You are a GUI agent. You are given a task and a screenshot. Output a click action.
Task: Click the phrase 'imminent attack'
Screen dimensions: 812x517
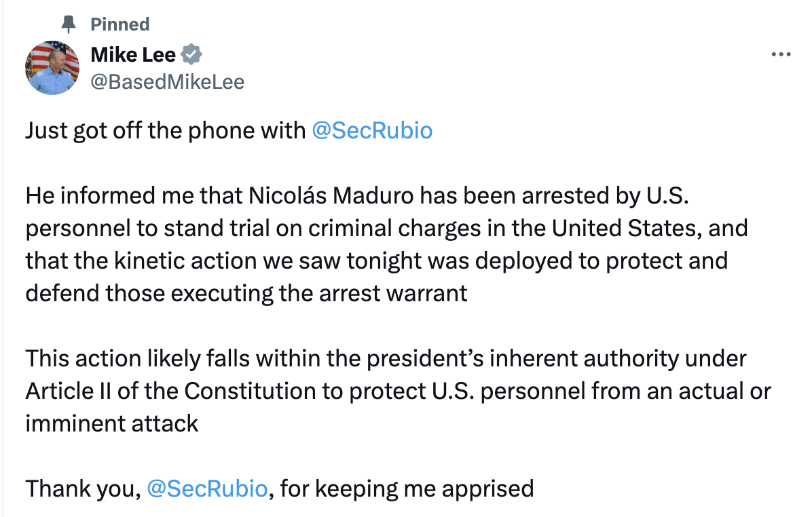tap(112, 423)
